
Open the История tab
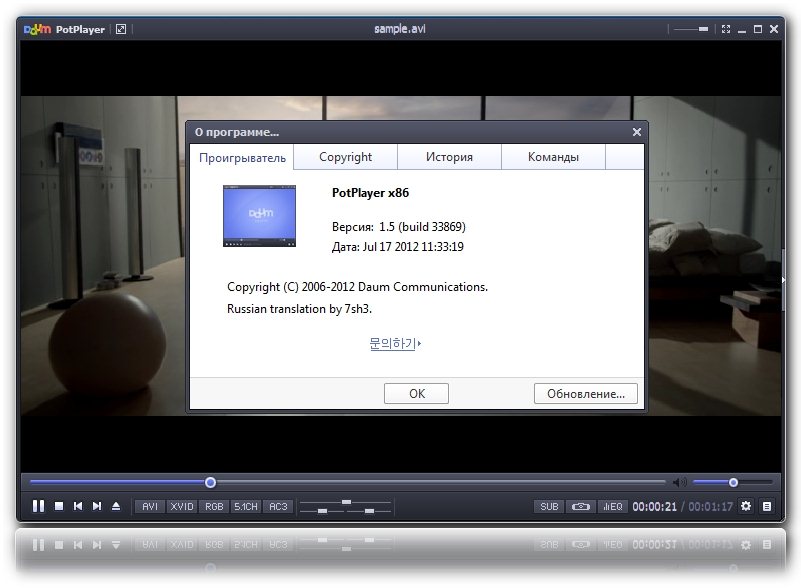click(449, 157)
